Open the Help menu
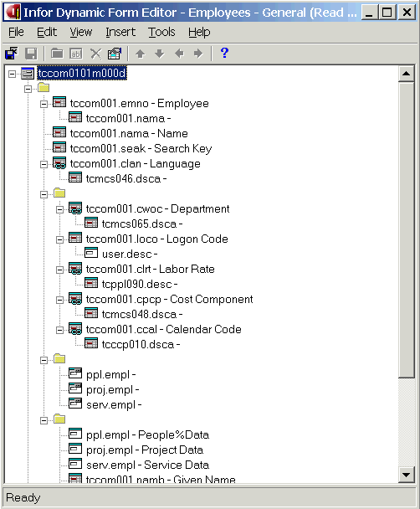 [199, 32]
